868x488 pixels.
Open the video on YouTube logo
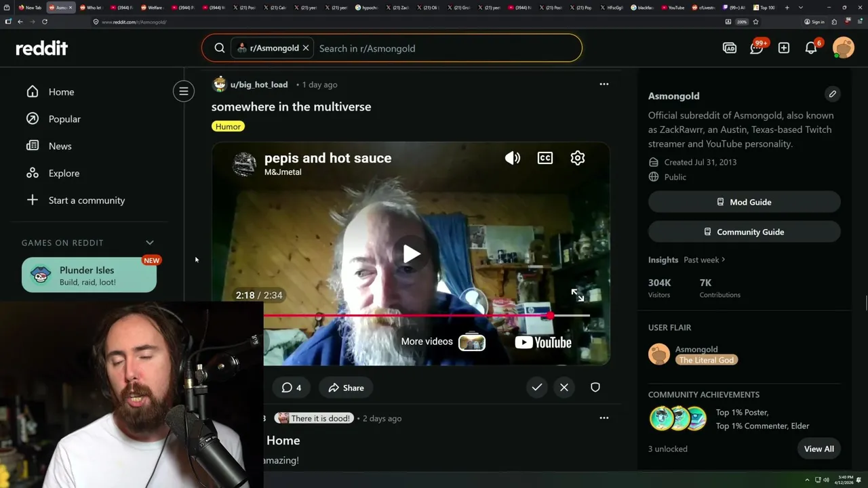tap(543, 342)
